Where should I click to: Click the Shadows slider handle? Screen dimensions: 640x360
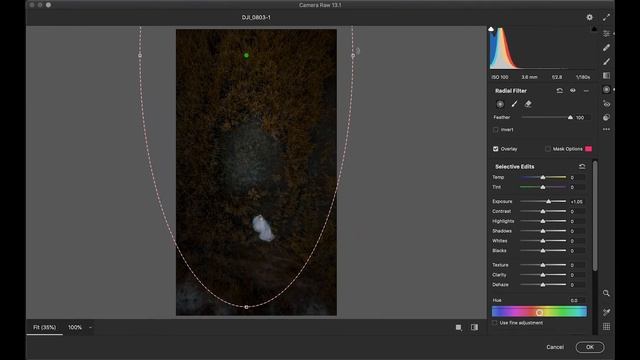(543, 231)
